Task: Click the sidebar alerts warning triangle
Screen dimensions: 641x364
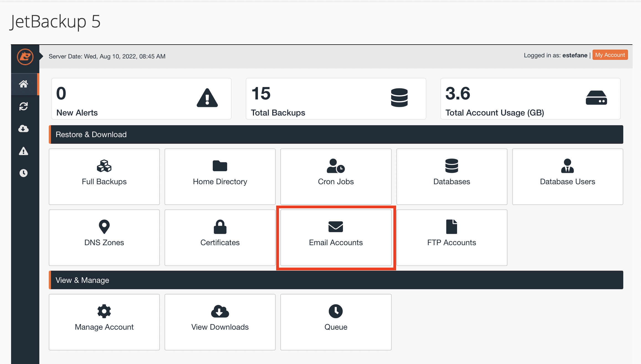Action: coord(24,151)
